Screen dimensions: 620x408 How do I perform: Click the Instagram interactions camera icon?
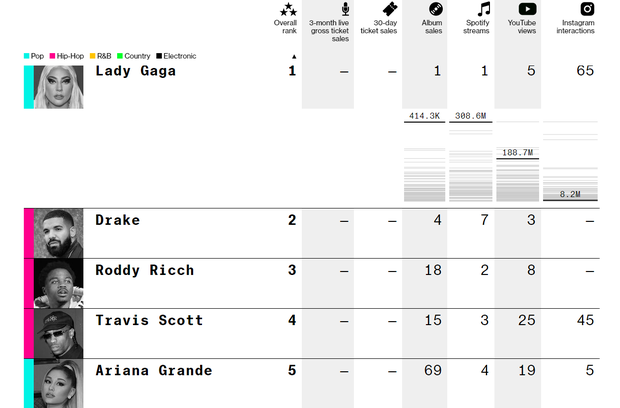coord(587,9)
